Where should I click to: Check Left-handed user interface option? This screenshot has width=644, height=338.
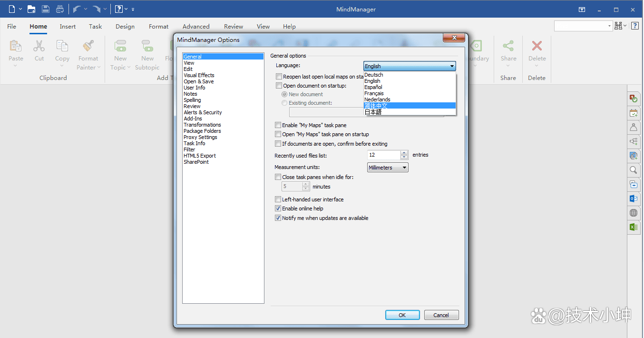click(278, 199)
